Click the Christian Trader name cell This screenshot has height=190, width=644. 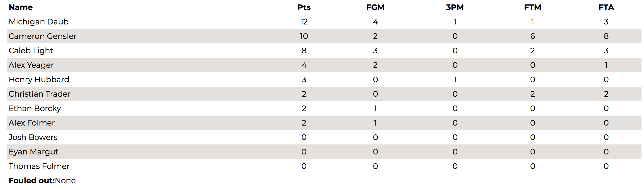[40, 94]
